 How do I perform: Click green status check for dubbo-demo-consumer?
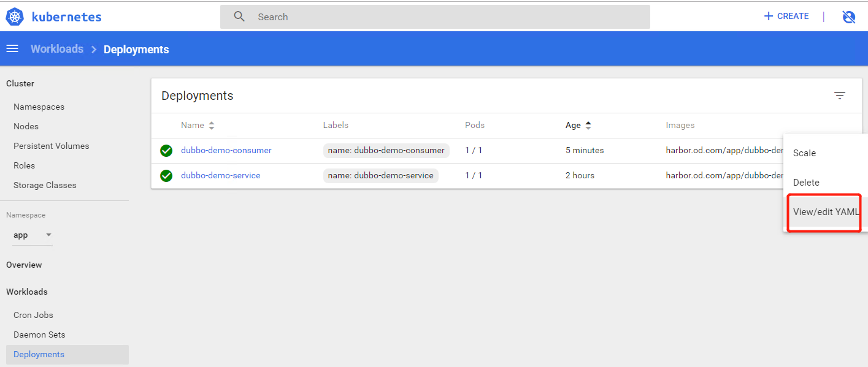pyautogui.click(x=166, y=151)
